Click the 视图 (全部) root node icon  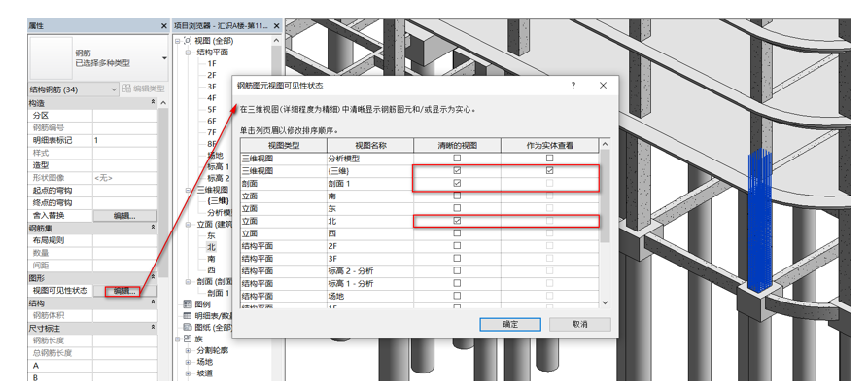pyautogui.click(x=189, y=41)
